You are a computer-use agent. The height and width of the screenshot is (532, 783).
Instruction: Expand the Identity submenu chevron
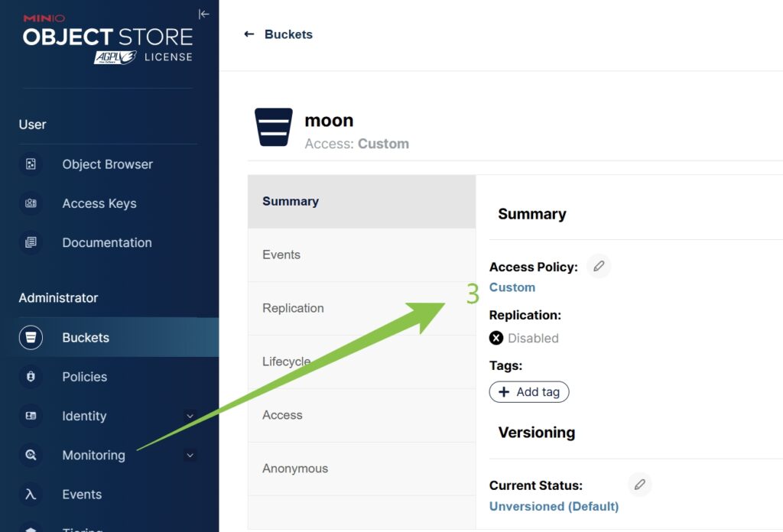click(190, 416)
